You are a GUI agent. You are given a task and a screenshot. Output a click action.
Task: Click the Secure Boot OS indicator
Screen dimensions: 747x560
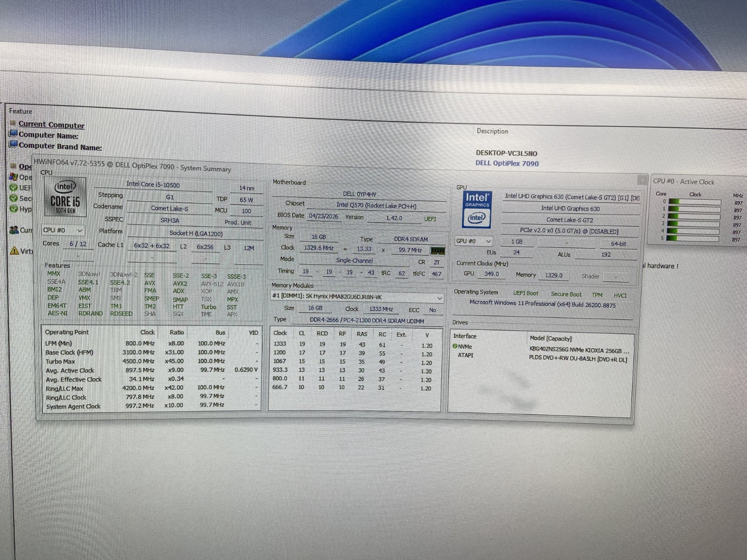point(566,294)
